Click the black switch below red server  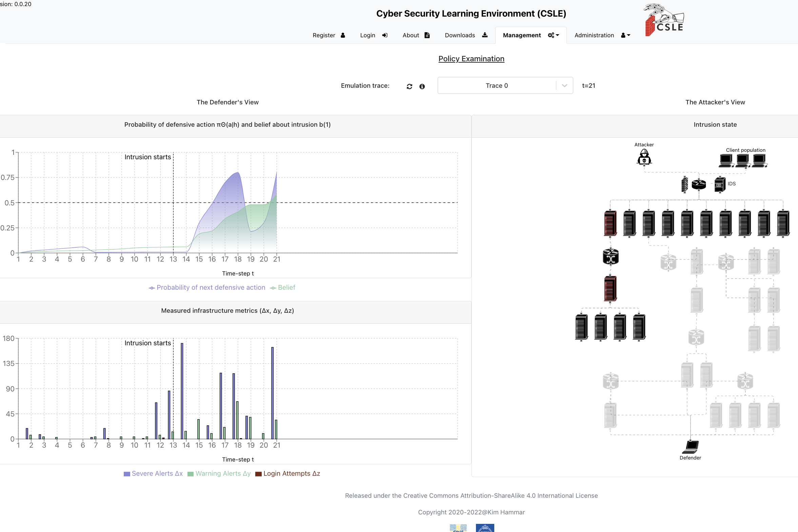[610, 257]
